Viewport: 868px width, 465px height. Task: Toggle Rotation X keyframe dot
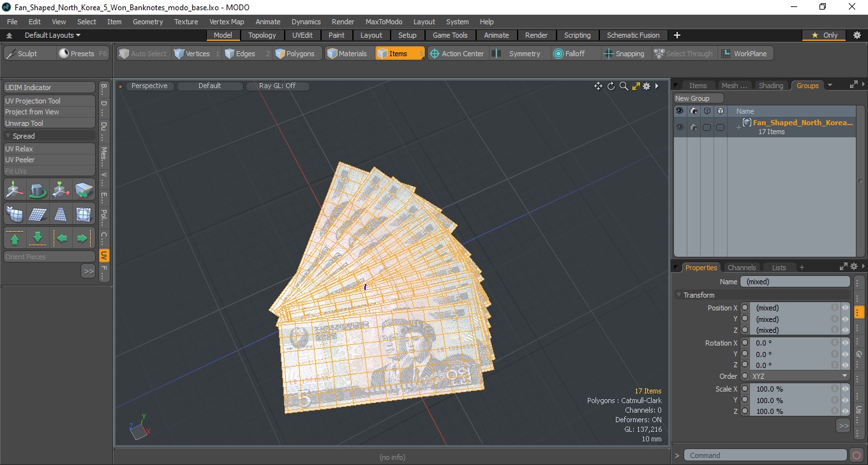(745, 343)
